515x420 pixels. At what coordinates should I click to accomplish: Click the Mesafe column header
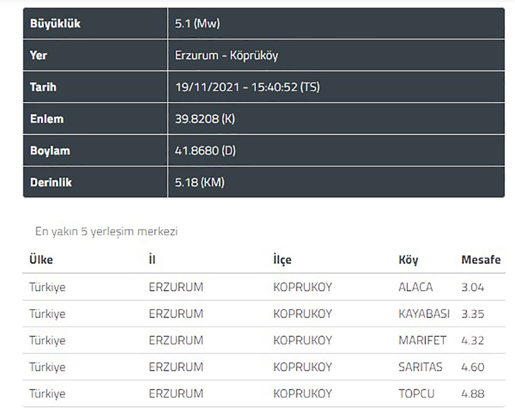point(481,260)
